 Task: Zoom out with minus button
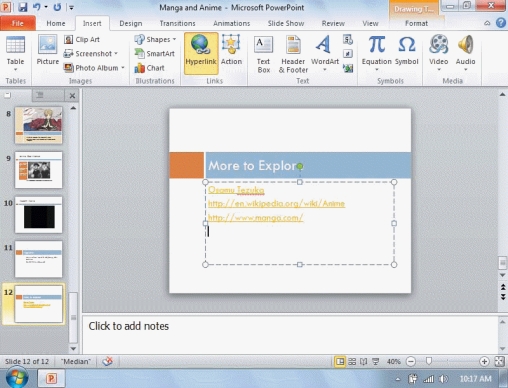pyautogui.click(x=411, y=361)
